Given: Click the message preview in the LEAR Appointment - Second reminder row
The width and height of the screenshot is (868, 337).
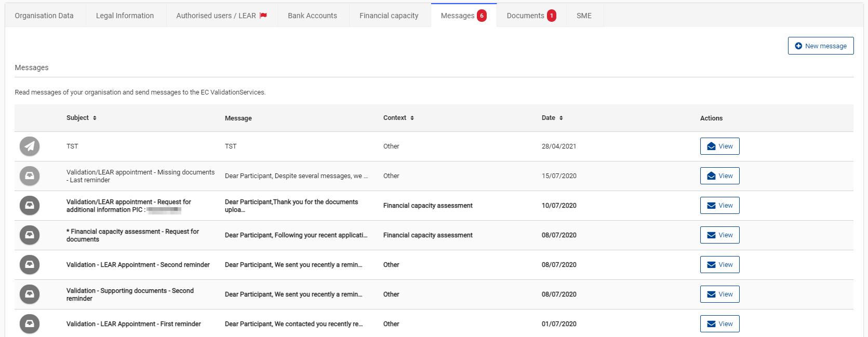Looking at the screenshot, I should click(x=293, y=265).
